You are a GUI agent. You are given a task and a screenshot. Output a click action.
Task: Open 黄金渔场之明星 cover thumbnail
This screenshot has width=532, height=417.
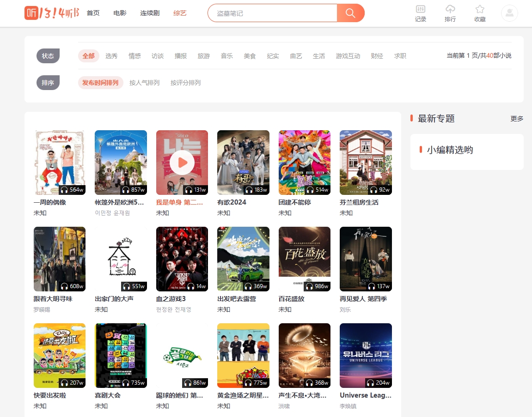(243, 356)
